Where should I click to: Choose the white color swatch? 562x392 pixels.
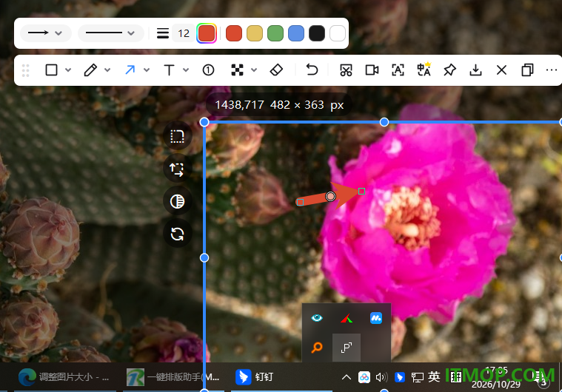click(x=338, y=33)
